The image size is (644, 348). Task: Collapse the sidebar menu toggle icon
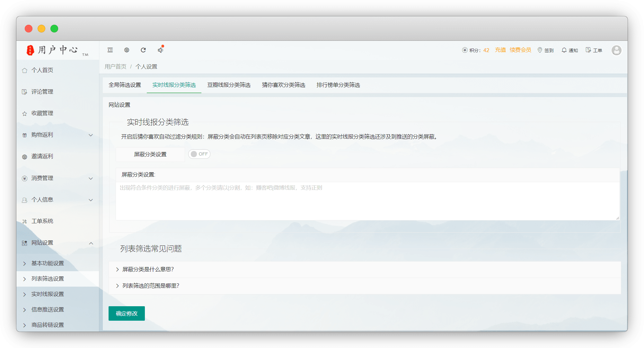(x=110, y=50)
